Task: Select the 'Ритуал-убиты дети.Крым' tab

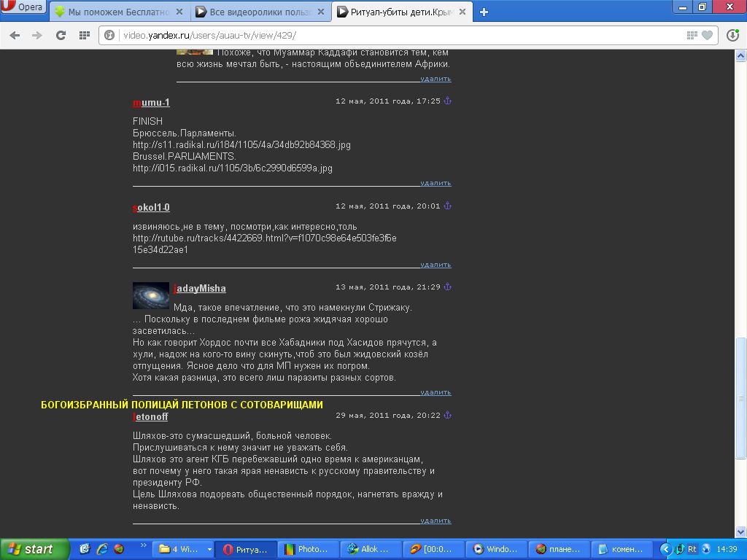Action: [x=402, y=12]
